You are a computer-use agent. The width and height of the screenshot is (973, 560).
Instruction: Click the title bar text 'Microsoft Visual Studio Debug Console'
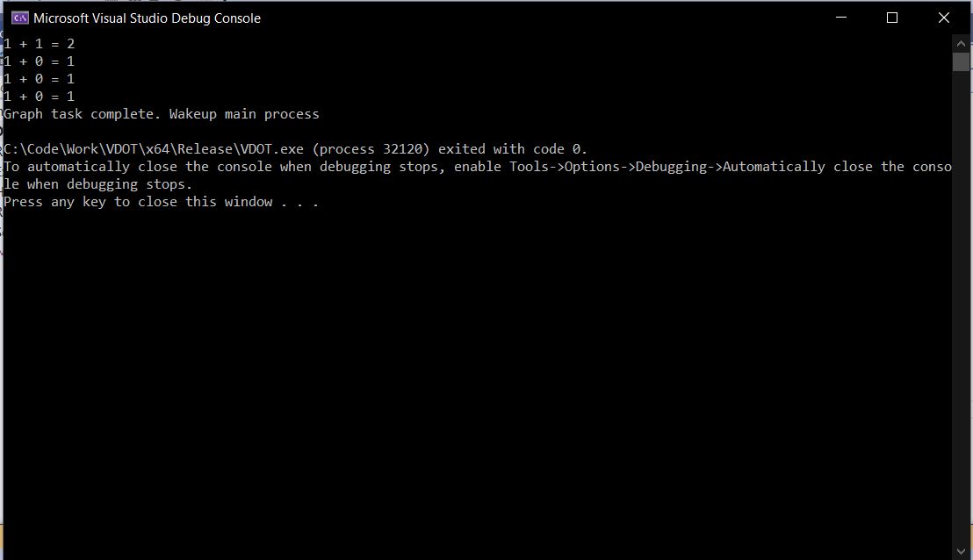pyautogui.click(x=148, y=17)
